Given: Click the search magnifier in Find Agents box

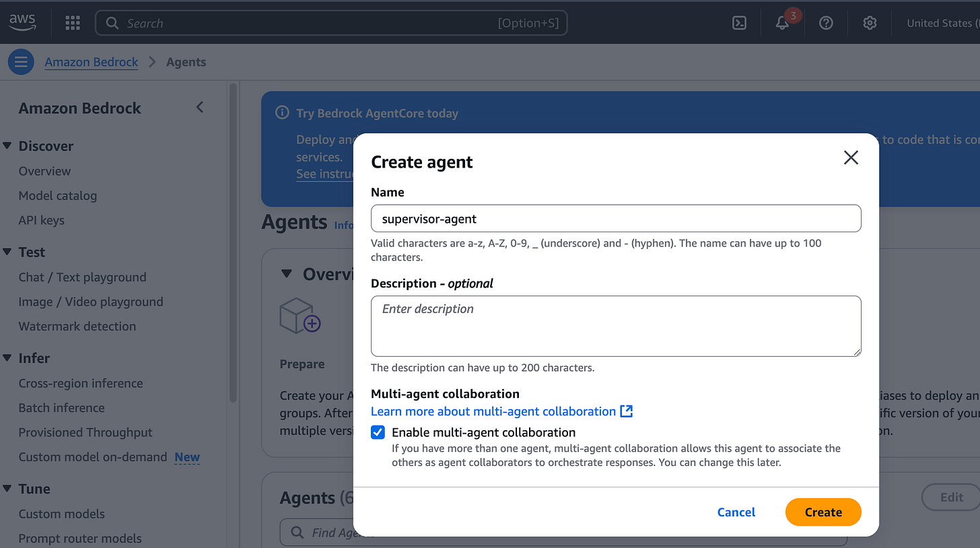Looking at the screenshot, I should click(x=297, y=533).
